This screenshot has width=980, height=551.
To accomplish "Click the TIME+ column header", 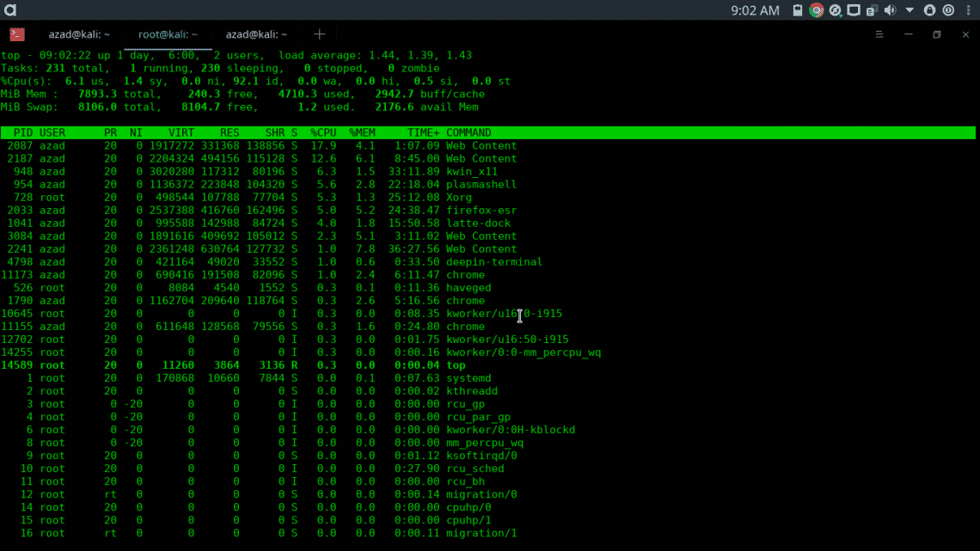I will point(423,132).
